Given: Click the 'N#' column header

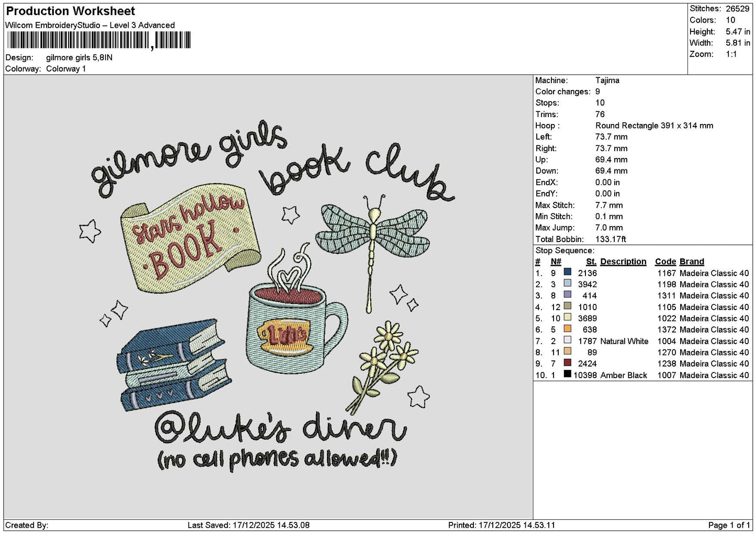Looking at the screenshot, I should coord(556,262).
